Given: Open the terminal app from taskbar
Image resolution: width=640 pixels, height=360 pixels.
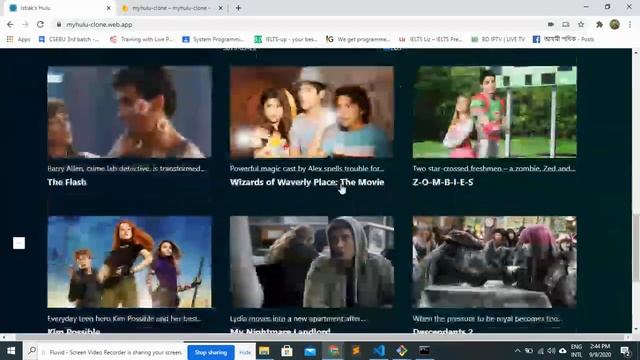Looking at the screenshot, I should click(x=424, y=351).
